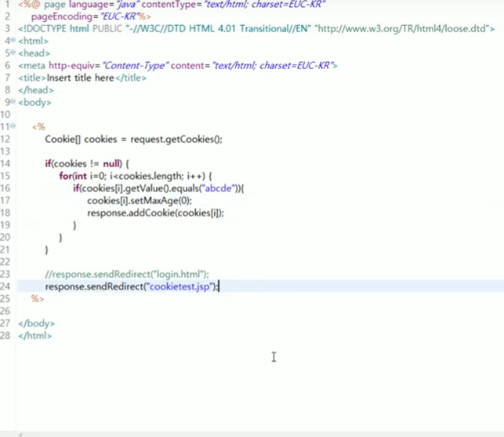Viewport: 504px width, 437px height.
Task: Click 'request.getCookies()' on line 12
Action: pyautogui.click(x=176, y=140)
